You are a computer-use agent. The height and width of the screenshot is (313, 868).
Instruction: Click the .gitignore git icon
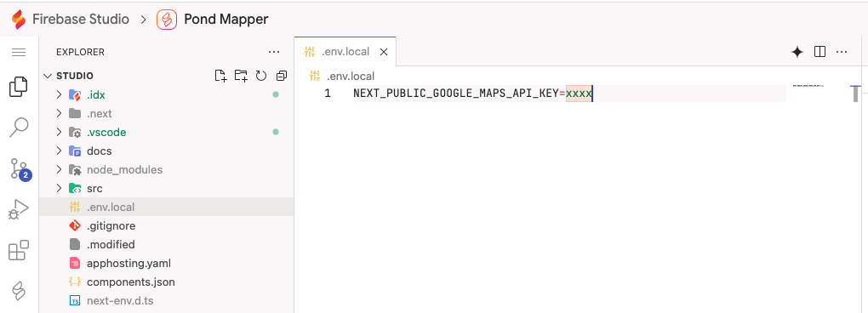pos(75,225)
